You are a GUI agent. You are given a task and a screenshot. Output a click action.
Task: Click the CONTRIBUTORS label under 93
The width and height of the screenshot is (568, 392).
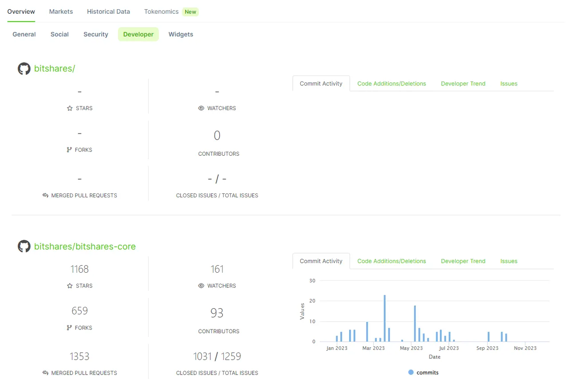tap(219, 331)
